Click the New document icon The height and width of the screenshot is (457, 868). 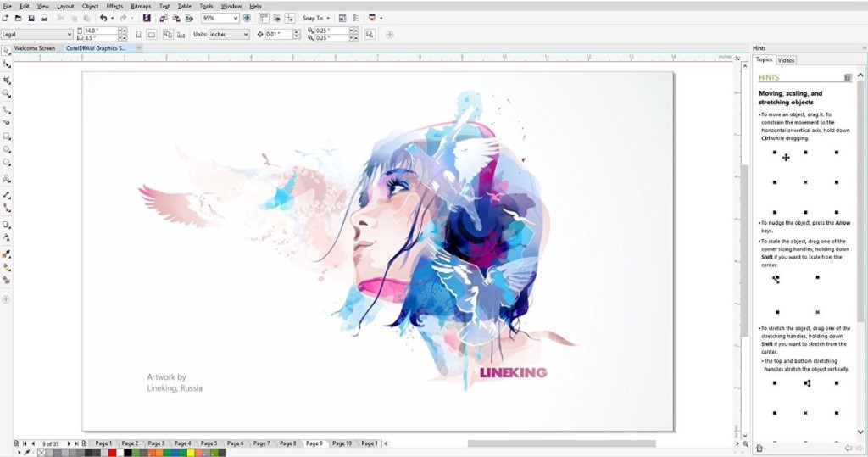(x=5, y=19)
